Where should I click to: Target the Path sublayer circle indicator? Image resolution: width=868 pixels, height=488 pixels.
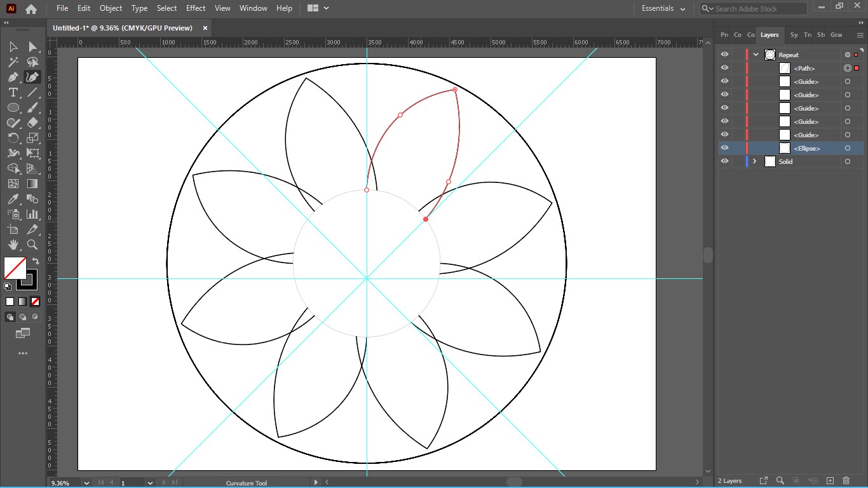[x=848, y=68]
